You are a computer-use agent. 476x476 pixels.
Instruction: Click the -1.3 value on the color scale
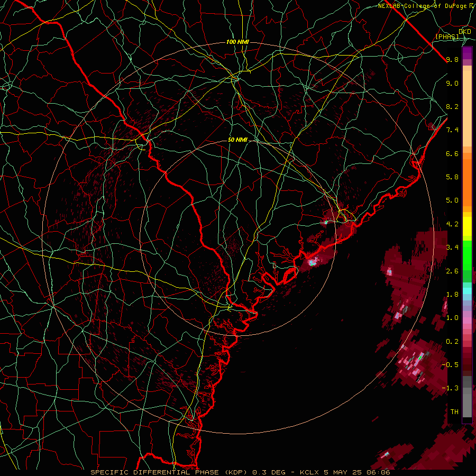450,388
